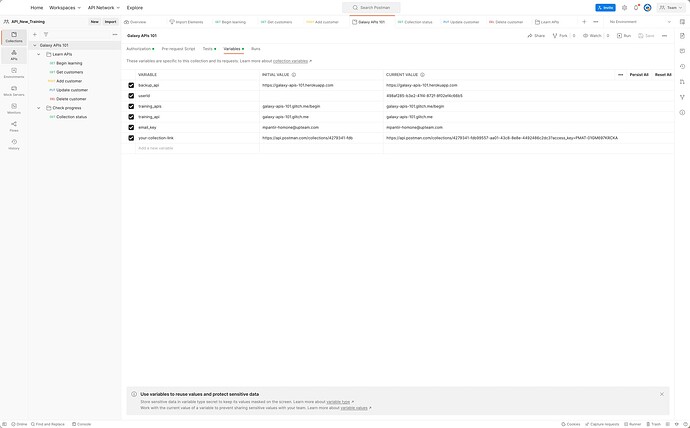690x428 pixels.
Task: Dismiss the variables info banner
Action: coord(662,394)
